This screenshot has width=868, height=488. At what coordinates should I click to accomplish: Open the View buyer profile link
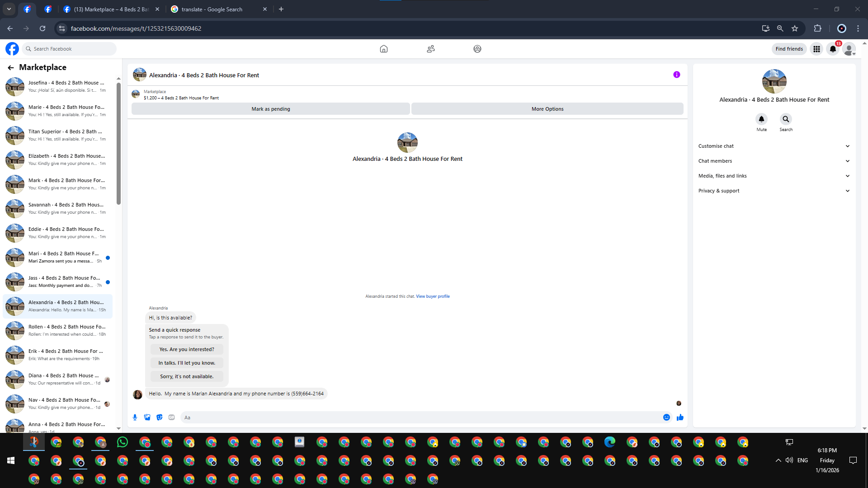click(433, 296)
